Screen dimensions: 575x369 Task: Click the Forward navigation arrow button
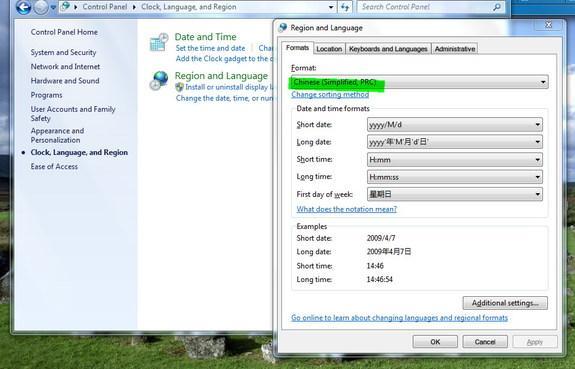pyautogui.click(x=41, y=7)
